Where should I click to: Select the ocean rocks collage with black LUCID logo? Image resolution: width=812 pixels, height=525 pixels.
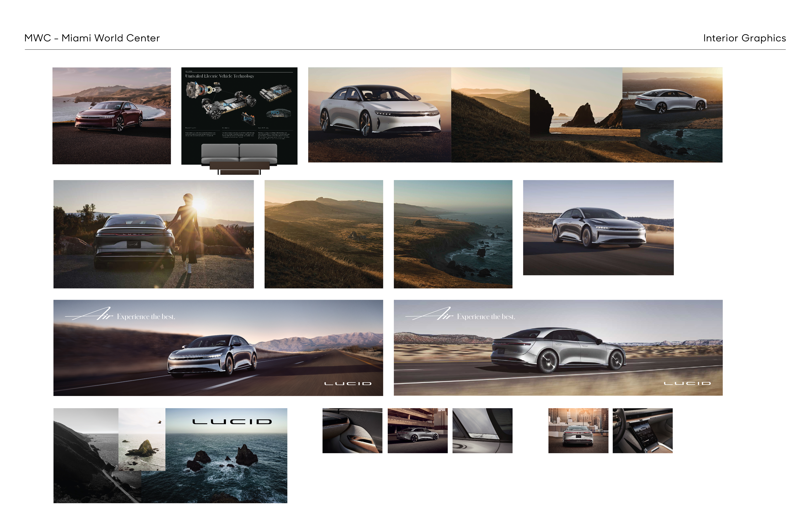click(x=170, y=455)
